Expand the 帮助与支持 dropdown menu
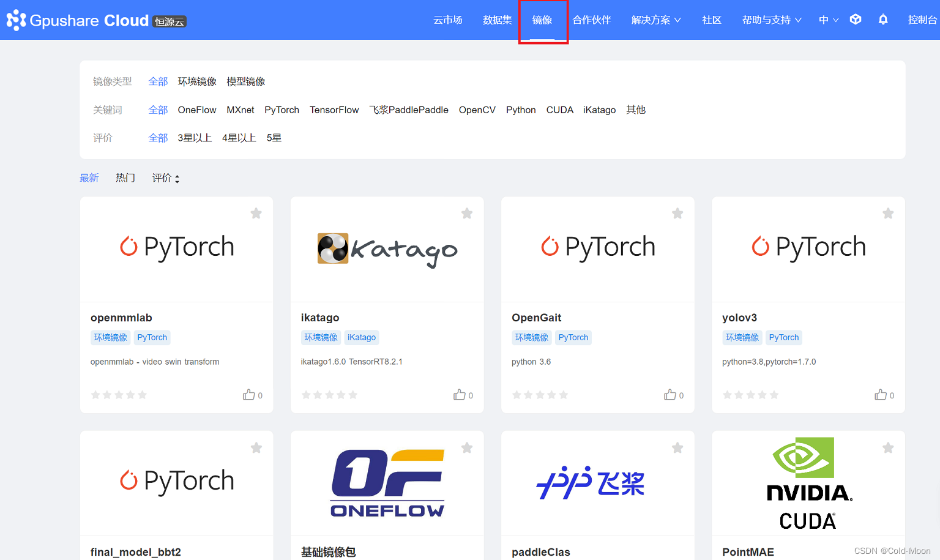 point(772,20)
